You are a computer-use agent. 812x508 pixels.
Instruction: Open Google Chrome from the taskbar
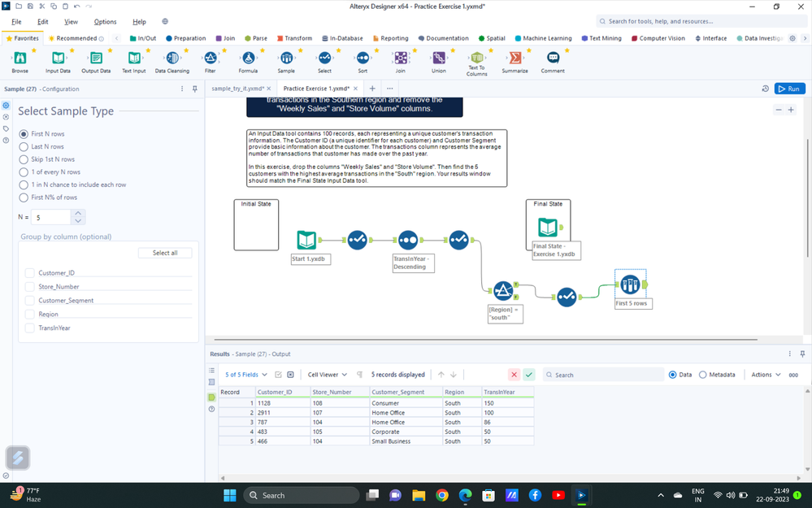441,496
